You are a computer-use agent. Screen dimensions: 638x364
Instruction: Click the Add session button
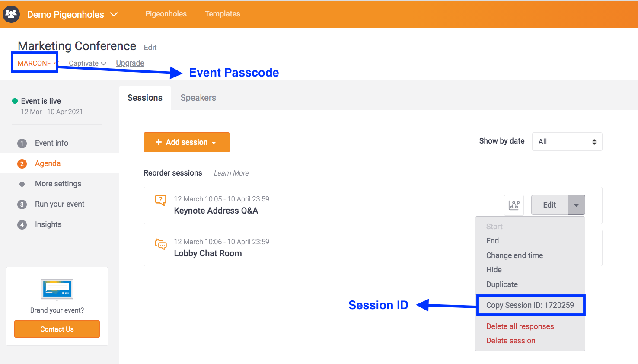click(186, 142)
